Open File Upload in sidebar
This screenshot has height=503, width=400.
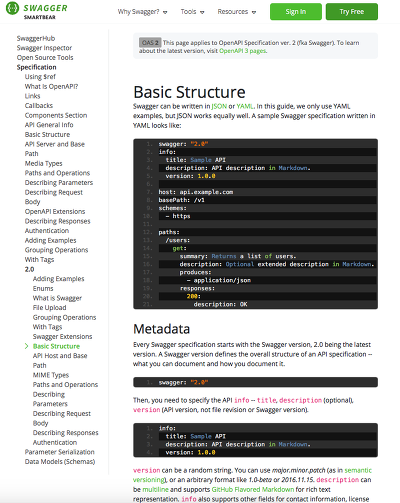point(49,308)
